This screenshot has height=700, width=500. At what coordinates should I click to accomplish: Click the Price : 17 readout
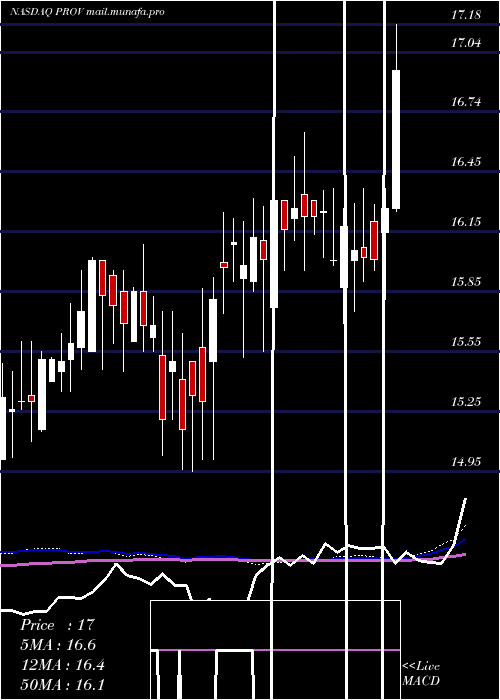pos(58,625)
